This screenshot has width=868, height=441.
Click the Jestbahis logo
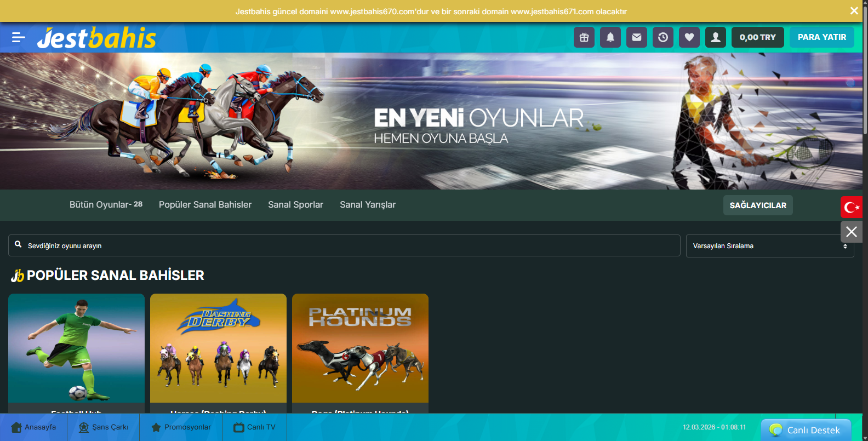coord(96,38)
